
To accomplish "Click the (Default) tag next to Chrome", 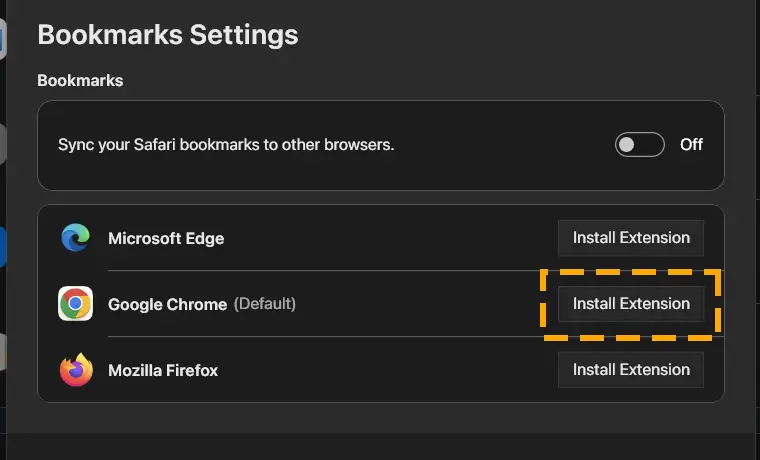I will [x=265, y=304].
